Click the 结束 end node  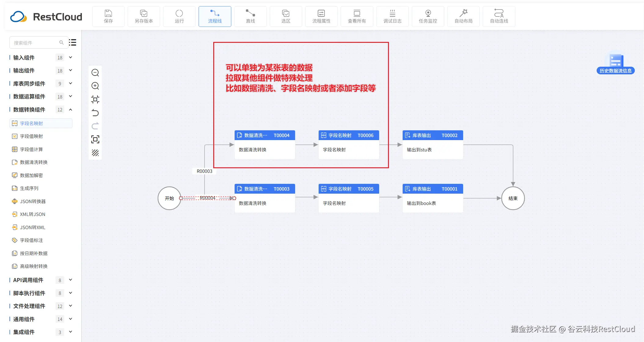click(x=513, y=198)
